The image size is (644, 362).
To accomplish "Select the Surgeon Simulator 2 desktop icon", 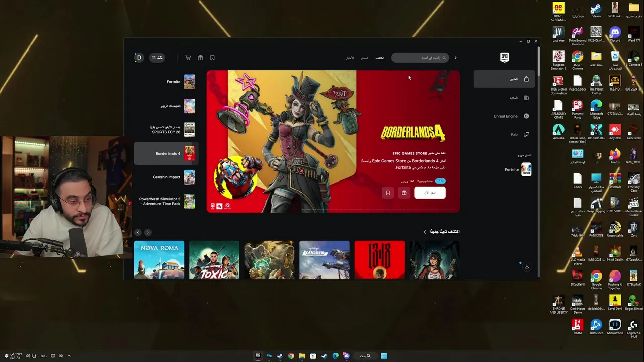I will pyautogui.click(x=558, y=60).
